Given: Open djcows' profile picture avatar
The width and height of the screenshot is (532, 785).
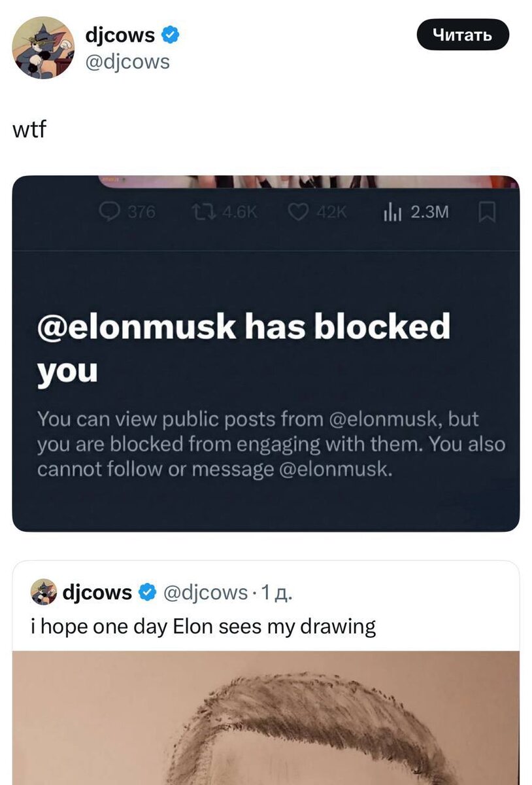Looking at the screenshot, I should [x=45, y=46].
